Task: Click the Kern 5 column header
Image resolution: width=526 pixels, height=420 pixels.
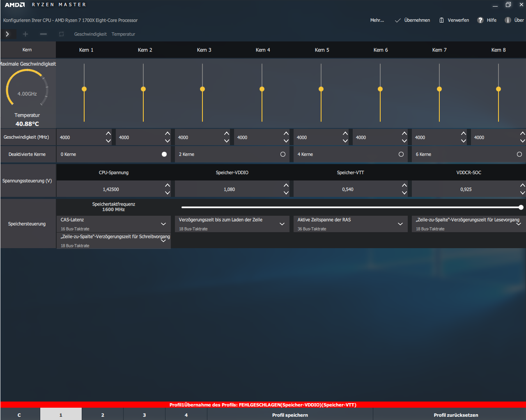Action: [322, 50]
